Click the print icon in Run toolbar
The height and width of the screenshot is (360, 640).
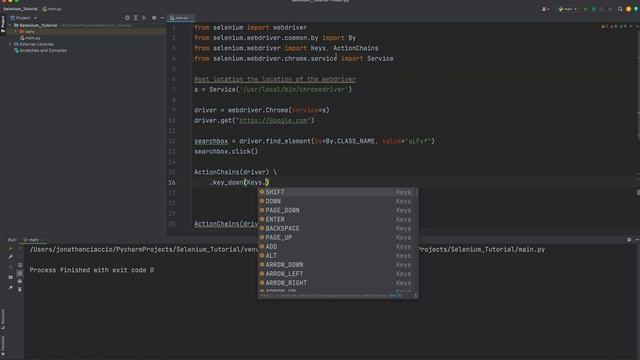pos(20,281)
